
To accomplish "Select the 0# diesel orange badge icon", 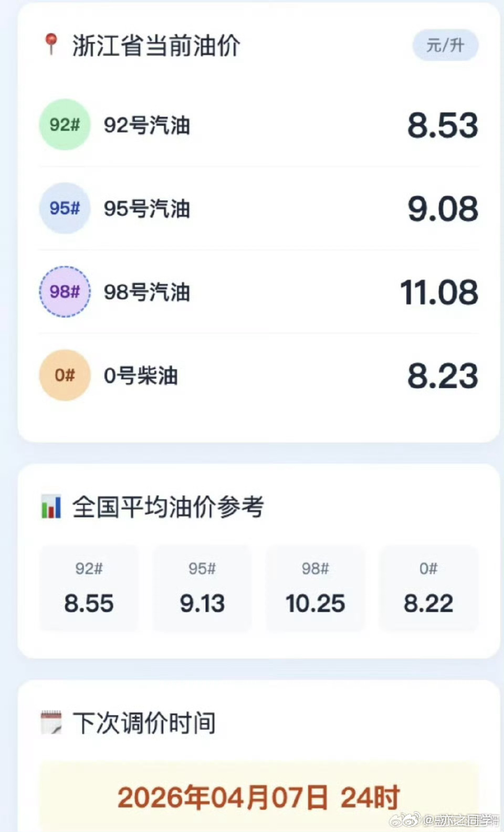I will coord(64,375).
